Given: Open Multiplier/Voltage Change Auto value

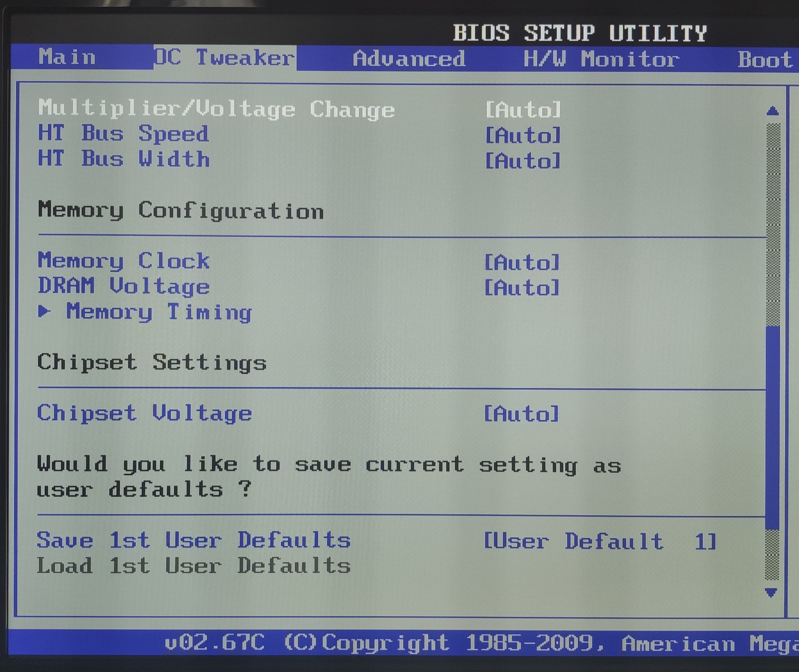Looking at the screenshot, I should pyautogui.click(x=523, y=110).
